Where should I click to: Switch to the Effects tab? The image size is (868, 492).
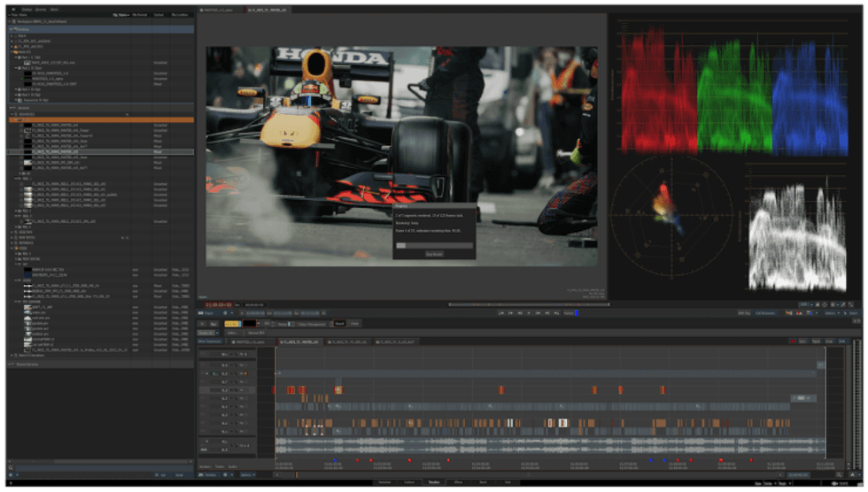[459, 482]
